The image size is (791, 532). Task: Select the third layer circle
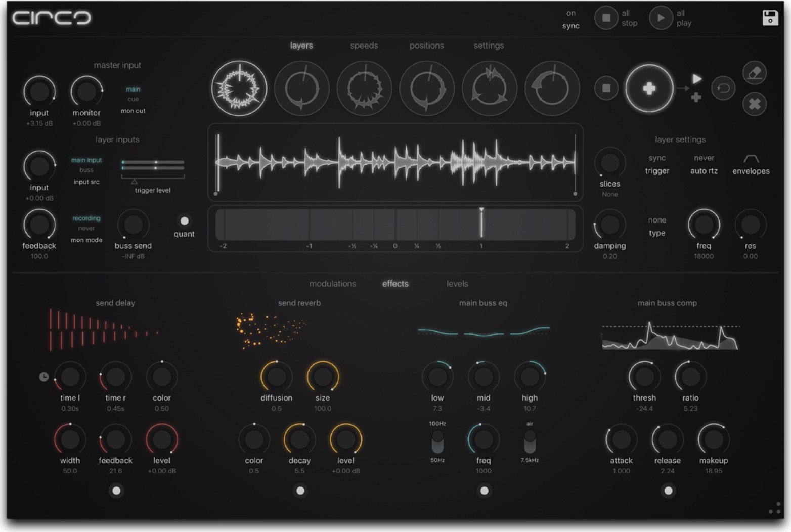[x=365, y=88]
